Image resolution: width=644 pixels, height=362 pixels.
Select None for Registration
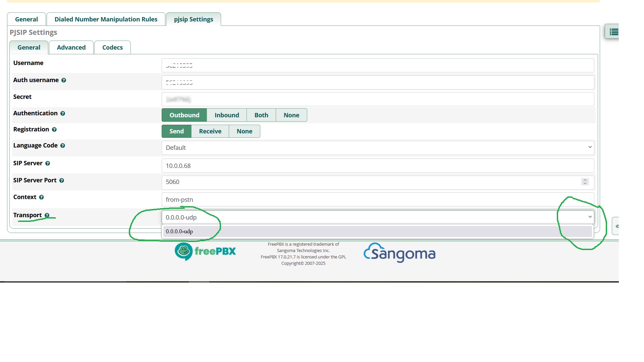(x=244, y=131)
